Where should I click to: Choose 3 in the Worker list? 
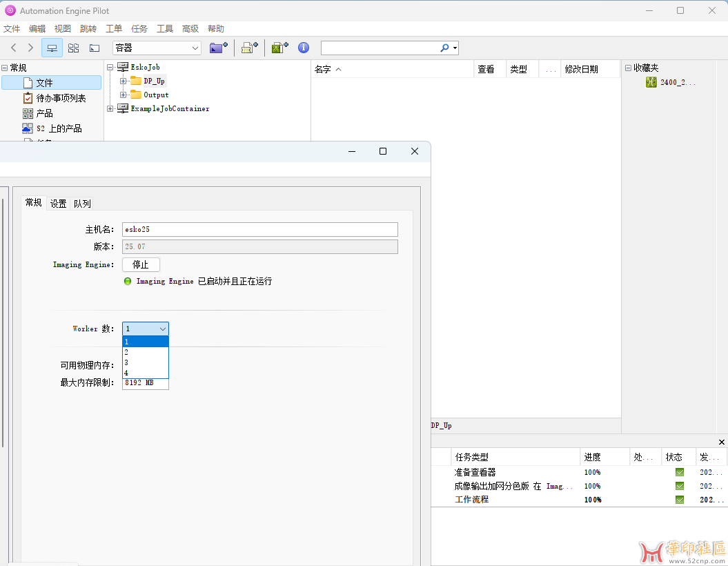coord(146,362)
